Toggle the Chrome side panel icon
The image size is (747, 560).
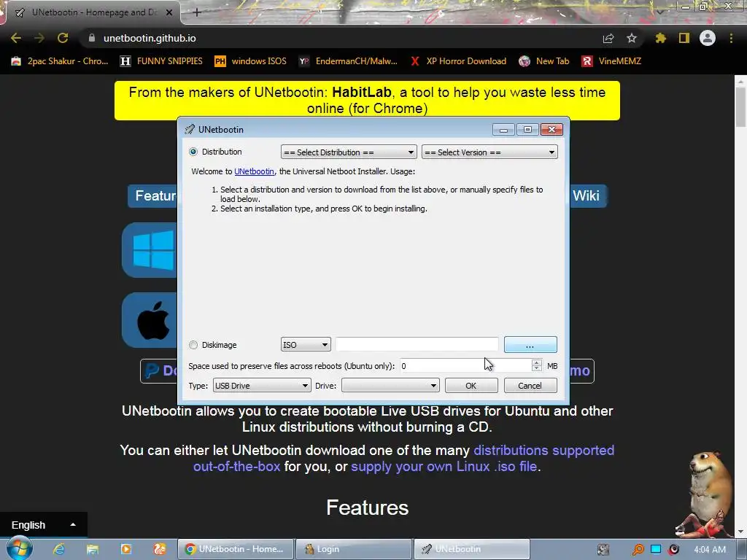point(684,38)
